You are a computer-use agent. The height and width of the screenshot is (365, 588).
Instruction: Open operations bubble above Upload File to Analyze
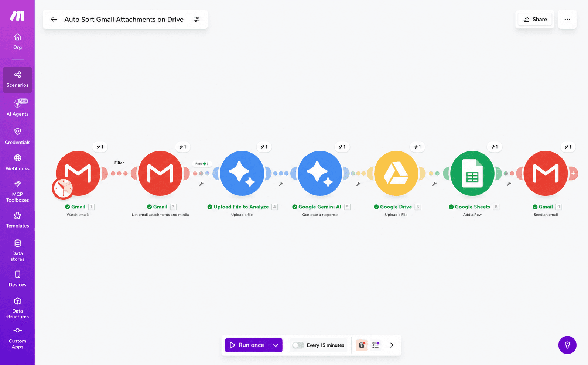pyautogui.click(x=264, y=147)
